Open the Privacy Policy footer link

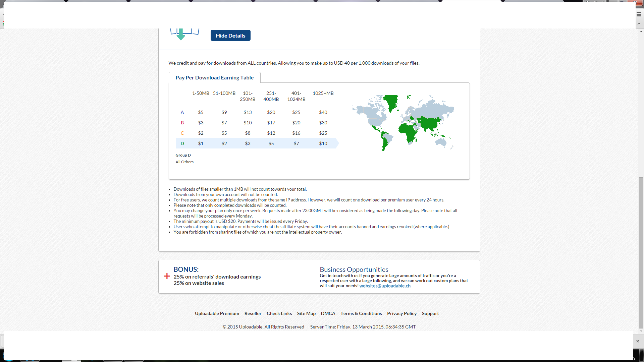click(x=402, y=313)
